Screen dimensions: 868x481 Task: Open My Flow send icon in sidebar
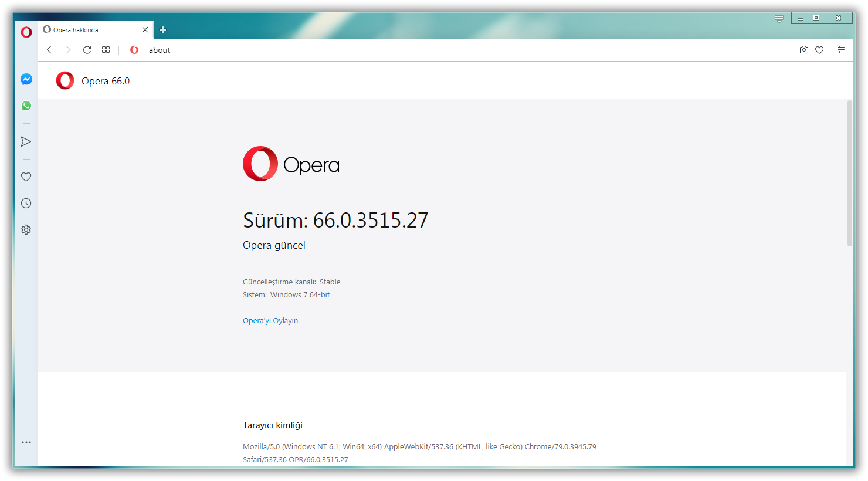tap(26, 141)
